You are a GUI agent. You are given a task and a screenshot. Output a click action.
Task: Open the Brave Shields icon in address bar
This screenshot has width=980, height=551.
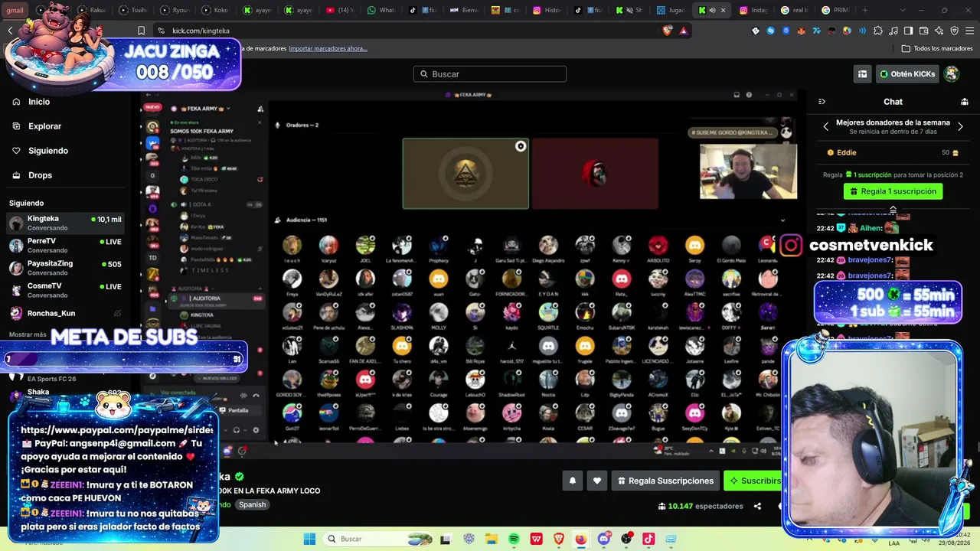(668, 31)
